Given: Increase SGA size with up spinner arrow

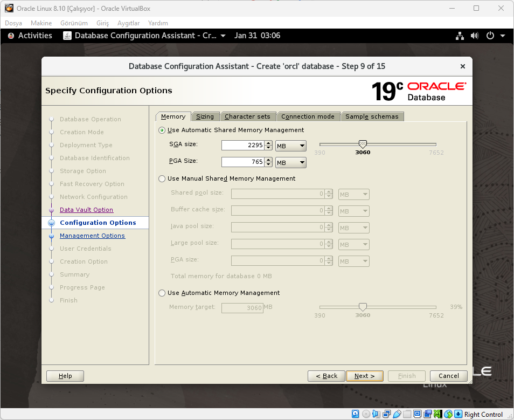Looking at the screenshot, I should click(268, 143).
